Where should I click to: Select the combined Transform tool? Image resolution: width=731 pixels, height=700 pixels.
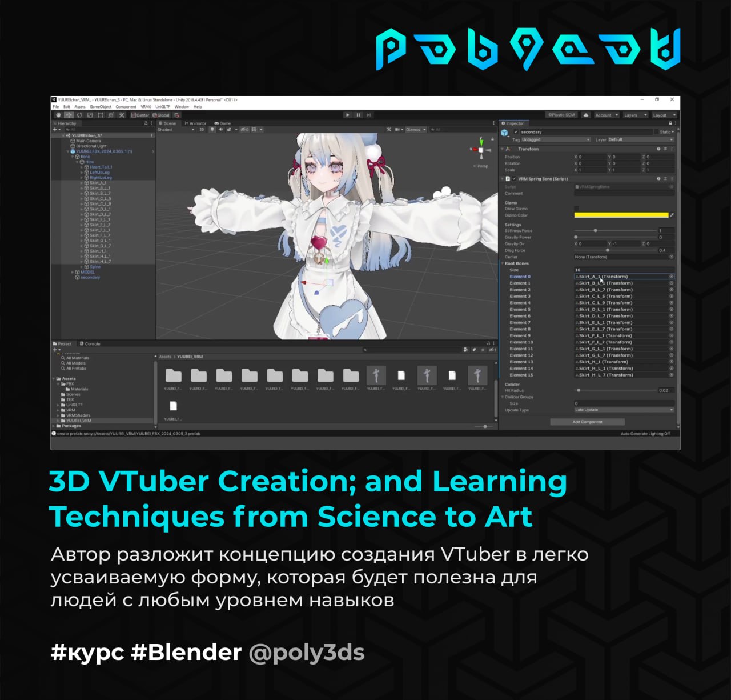click(111, 115)
